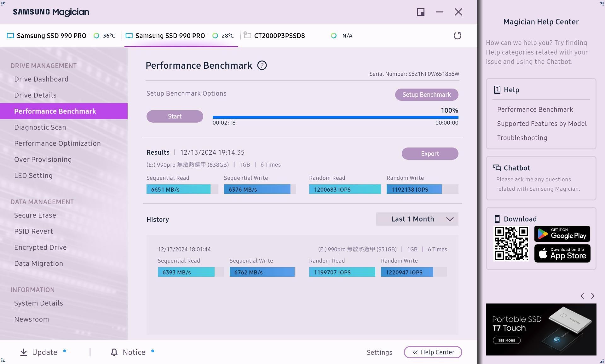Click the Update download icon
Screen dimensions: 605x364
click(24, 352)
